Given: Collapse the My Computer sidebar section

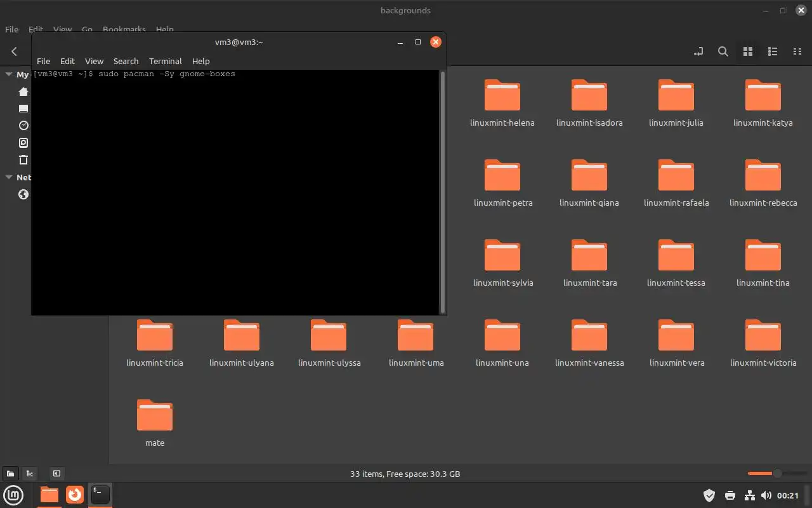Looking at the screenshot, I should tap(9, 74).
